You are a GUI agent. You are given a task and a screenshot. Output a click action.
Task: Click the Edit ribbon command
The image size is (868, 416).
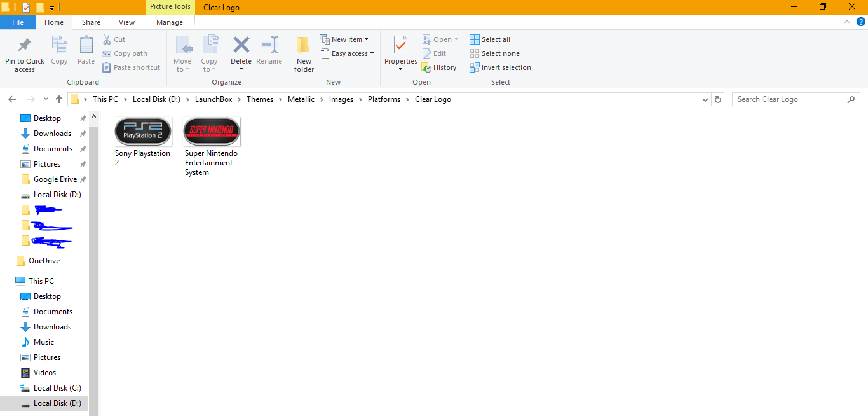[x=434, y=53]
